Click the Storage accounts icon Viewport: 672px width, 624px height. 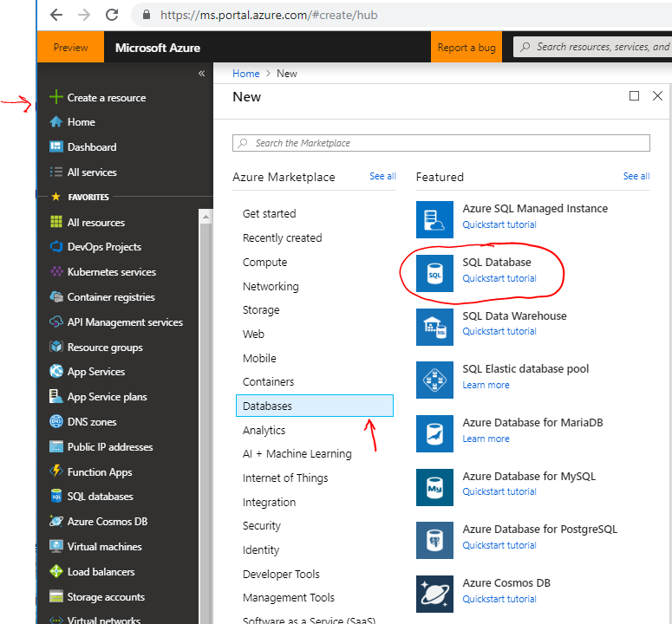56,596
